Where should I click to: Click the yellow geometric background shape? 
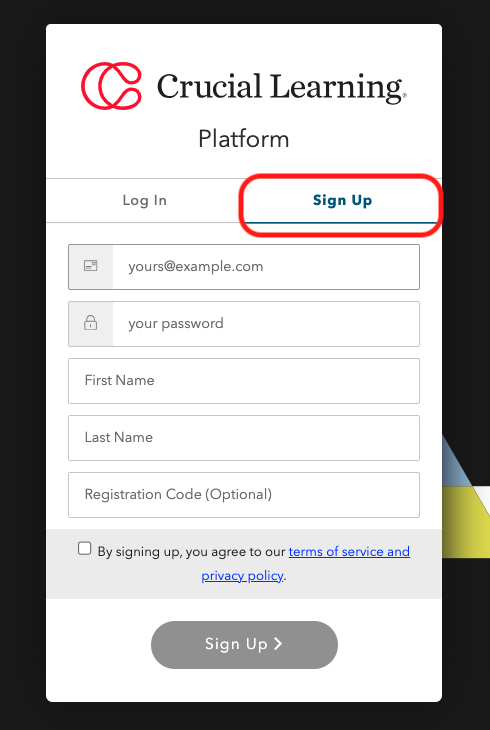tap(463, 522)
